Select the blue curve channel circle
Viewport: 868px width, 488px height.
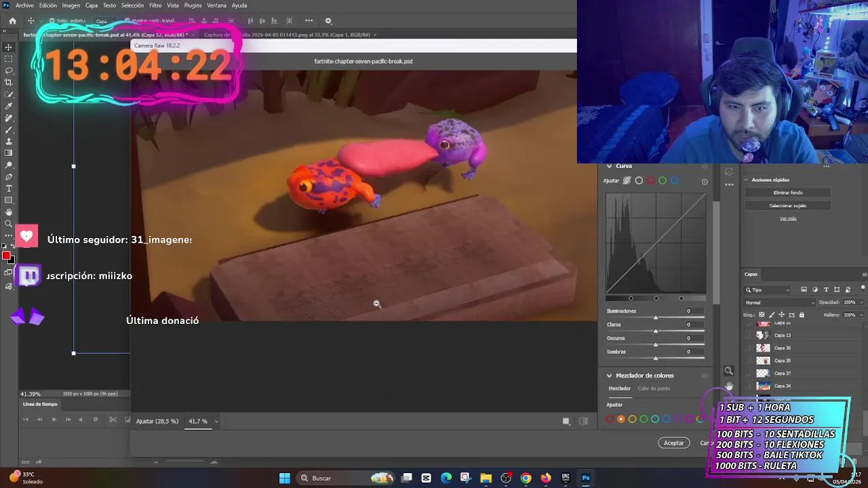[674, 181]
